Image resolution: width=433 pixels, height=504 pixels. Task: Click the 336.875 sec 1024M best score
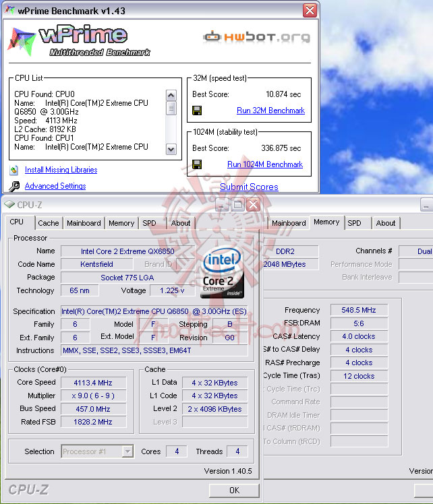click(x=281, y=148)
